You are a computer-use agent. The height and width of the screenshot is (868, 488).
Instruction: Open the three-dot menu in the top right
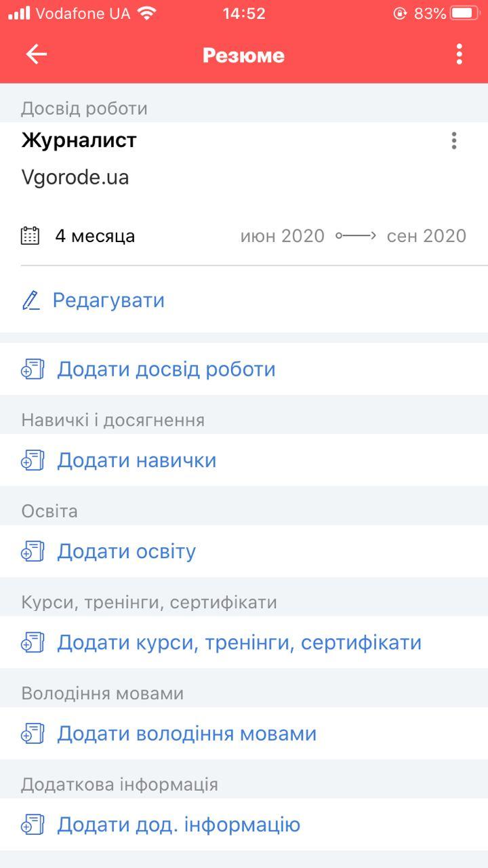(x=458, y=54)
